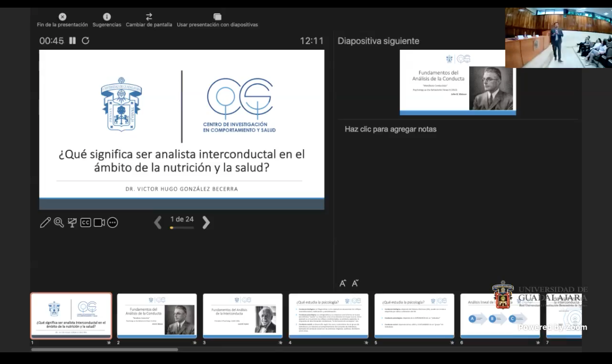
Task: Click Cambiar de pantalla swap icon
Action: point(149,17)
